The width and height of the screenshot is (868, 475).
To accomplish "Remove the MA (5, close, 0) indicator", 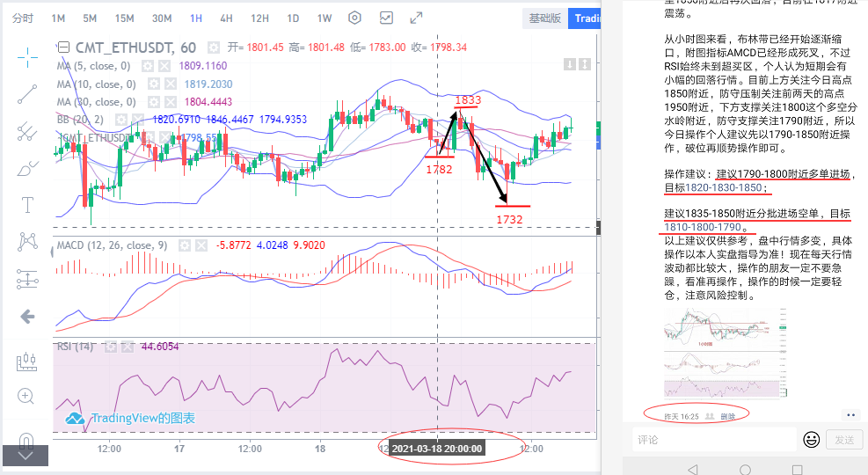I will tap(164, 66).
